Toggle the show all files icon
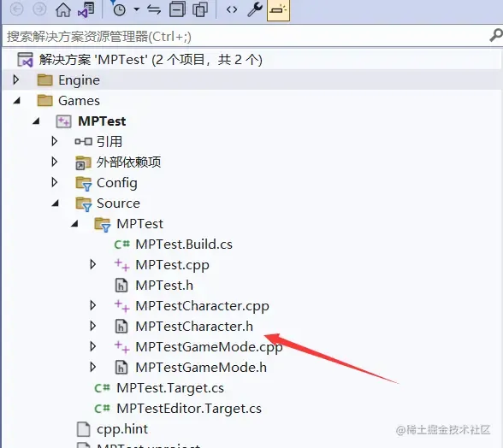 [200, 9]
